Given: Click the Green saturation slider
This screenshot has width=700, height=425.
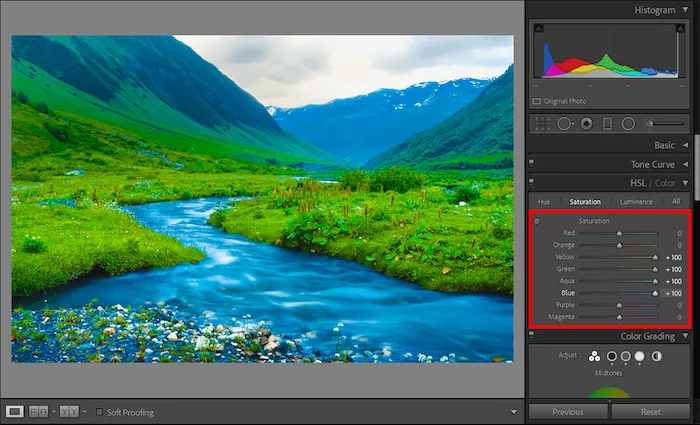Looking at the screenshot, I should click(x=619, y=270).
